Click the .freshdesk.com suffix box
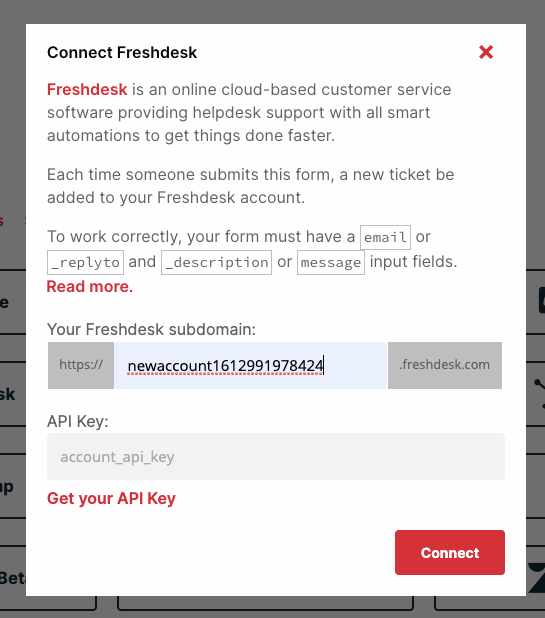 tap(445, 365)
